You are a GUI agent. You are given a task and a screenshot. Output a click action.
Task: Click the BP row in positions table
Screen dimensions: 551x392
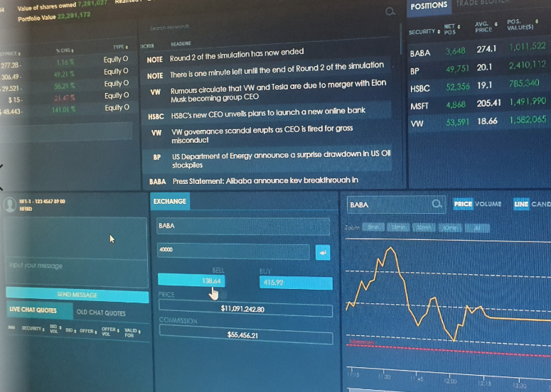(478, 68)
